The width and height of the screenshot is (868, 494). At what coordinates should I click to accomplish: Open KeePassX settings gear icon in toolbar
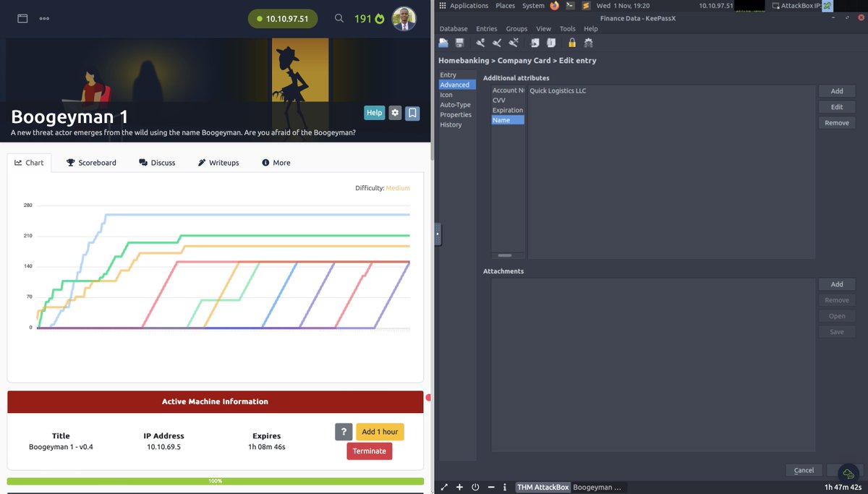589,43
